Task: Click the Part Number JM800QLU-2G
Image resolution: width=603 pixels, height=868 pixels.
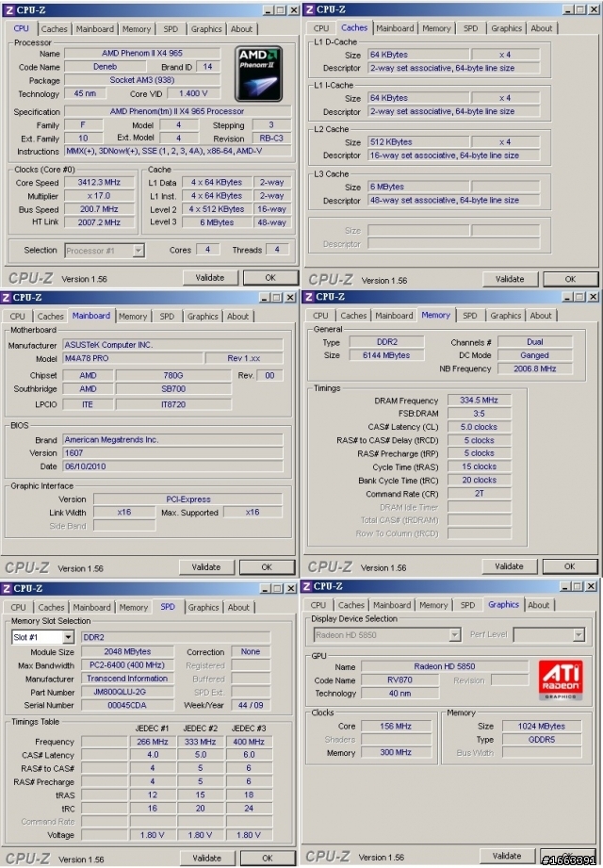Action: (127, 692)
